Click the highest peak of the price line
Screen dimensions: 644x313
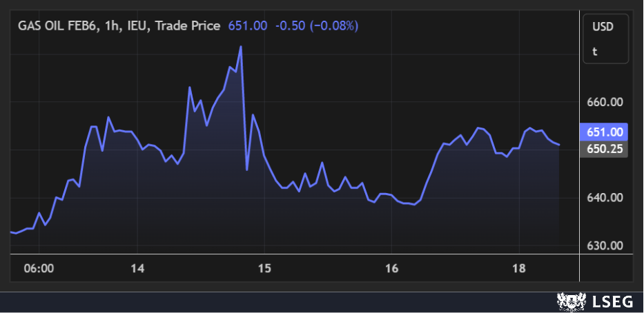[241, 47]
